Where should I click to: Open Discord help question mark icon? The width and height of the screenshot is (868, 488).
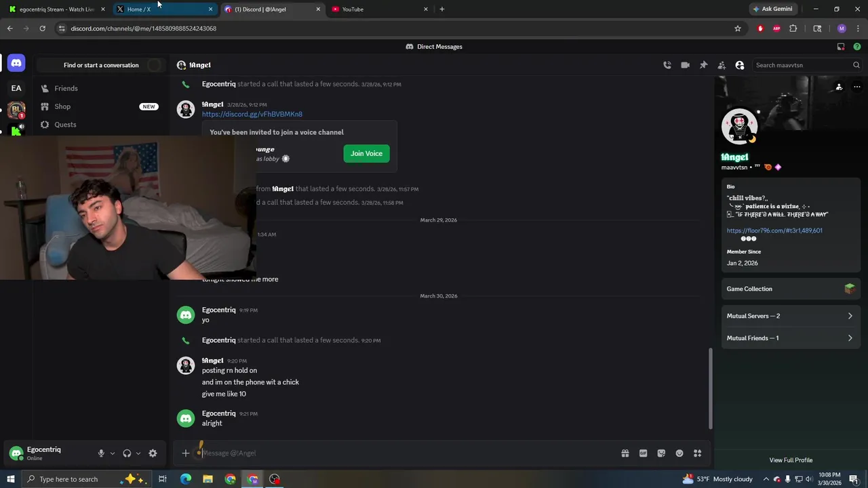(x=856, y=47)
